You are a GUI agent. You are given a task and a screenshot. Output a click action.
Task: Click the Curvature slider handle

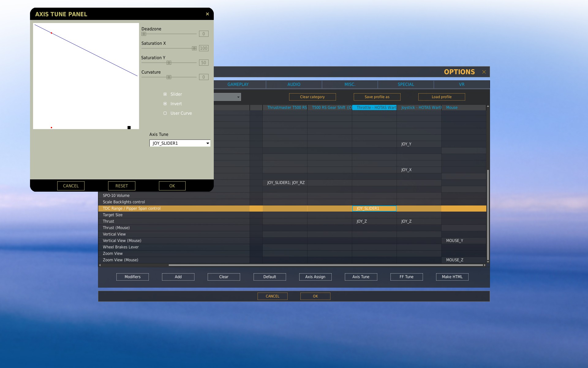click(169, 77)
